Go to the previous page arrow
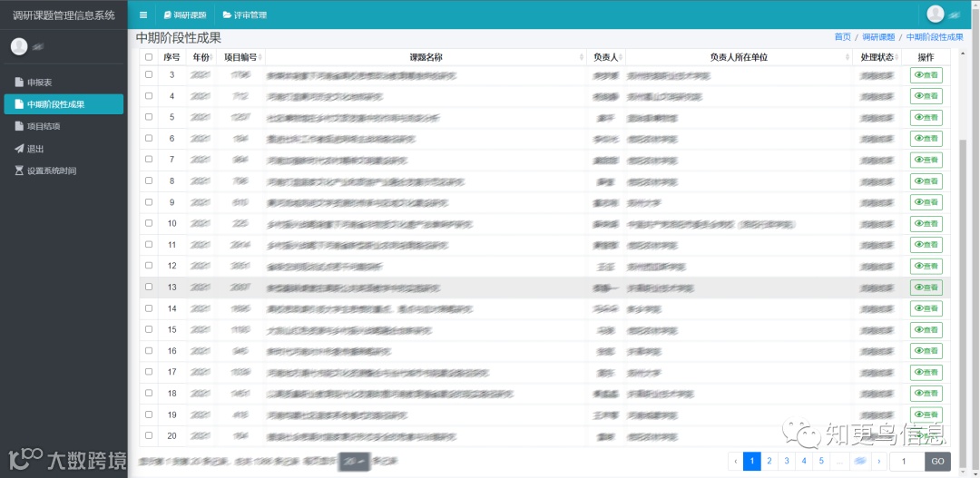This screenshot has height=478, width=980. (x=736, y=461)
